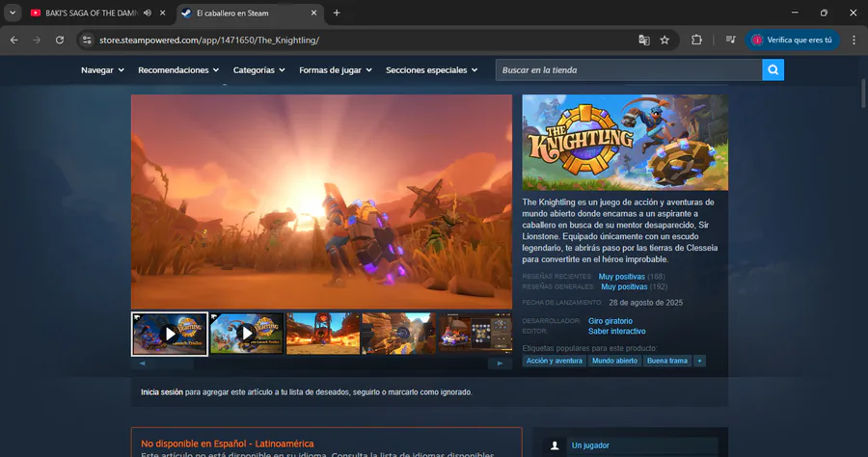Click Verifica que eres tú profile button
The image size is (868, 457).
point(792,40)
